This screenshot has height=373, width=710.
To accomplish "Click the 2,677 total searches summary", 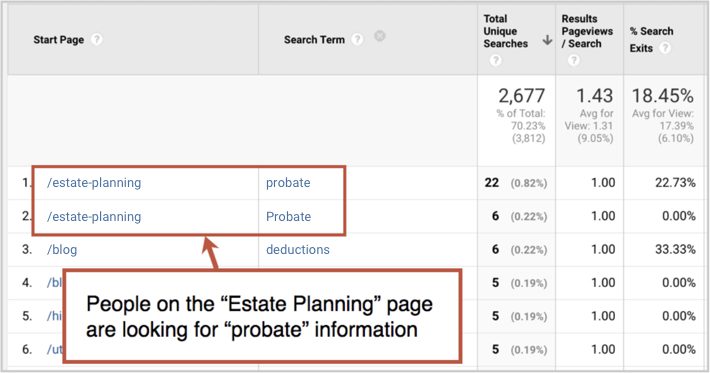I will [522, 96].
